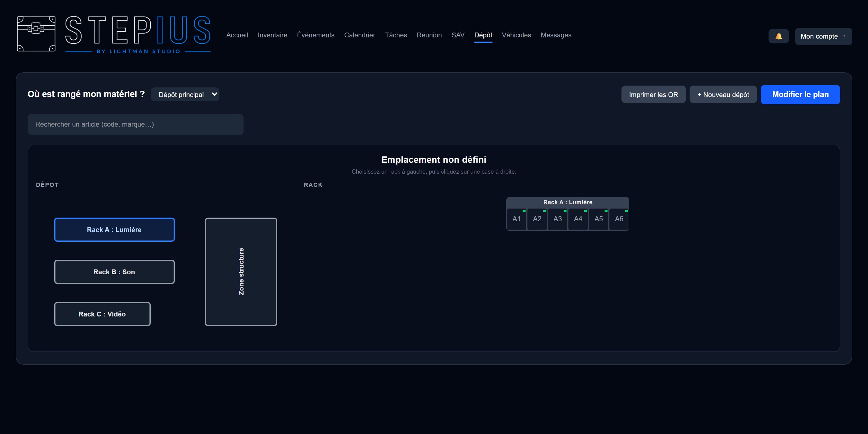
Task: Choose rack slot A1
Action: [x=516, y=219]
